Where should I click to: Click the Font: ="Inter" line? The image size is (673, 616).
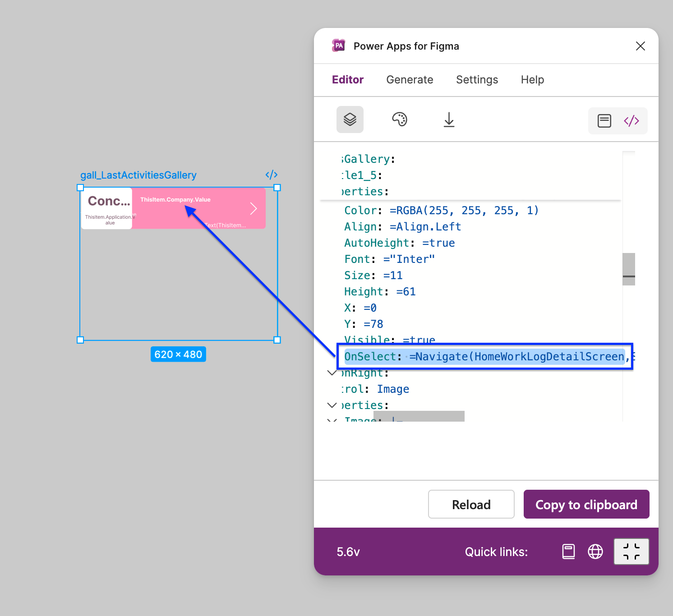(389, 259)
